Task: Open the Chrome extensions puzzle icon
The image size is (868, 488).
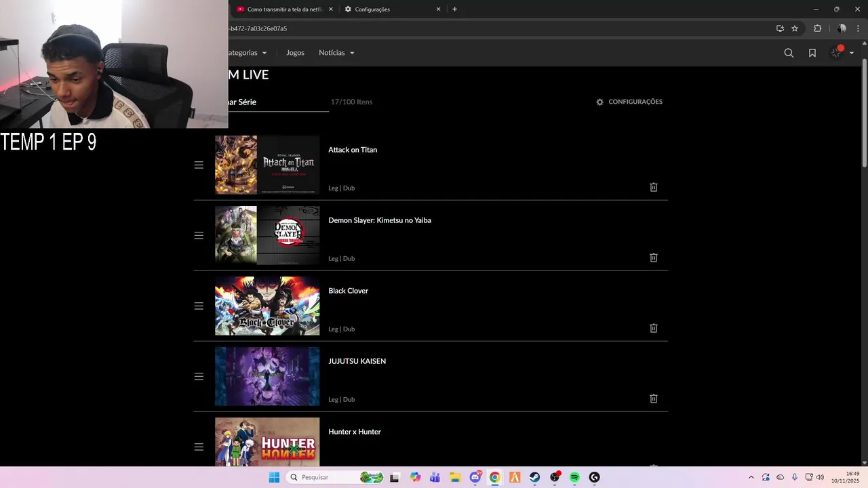Action: tap(817, 28)
